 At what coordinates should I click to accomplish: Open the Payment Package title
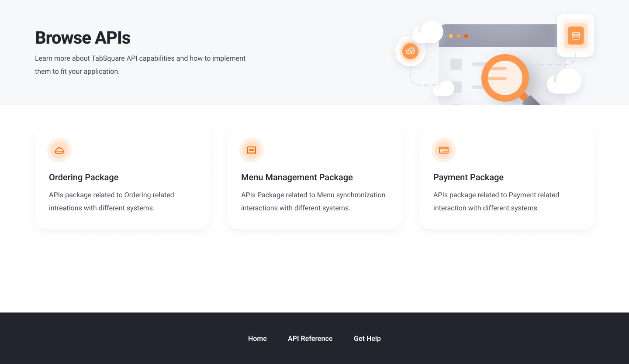(x=468, y=177)
